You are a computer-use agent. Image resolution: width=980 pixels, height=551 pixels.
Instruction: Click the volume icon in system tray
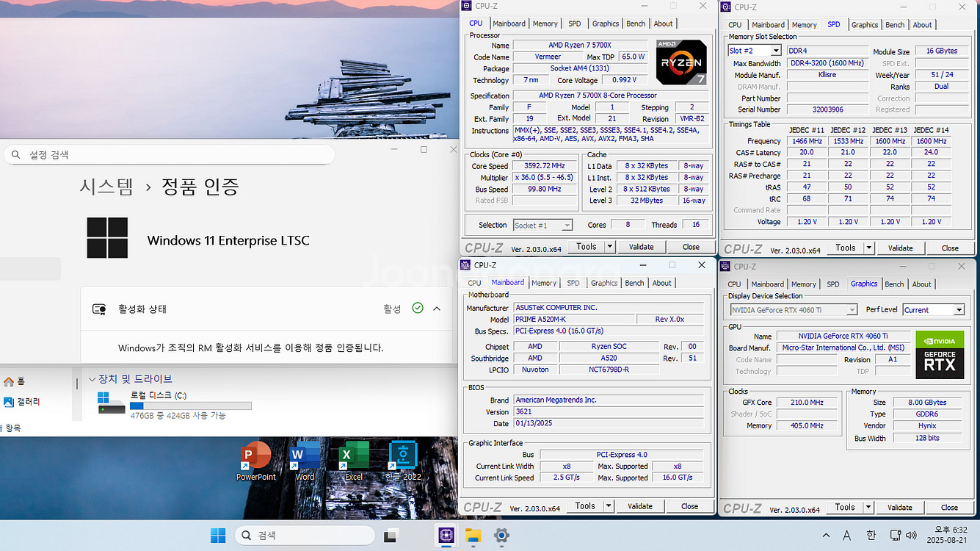[x=911, y=536]
